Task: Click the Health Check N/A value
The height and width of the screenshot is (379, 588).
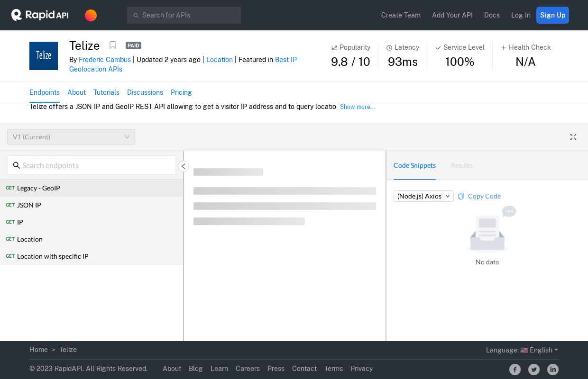Action: pos(525,62)
